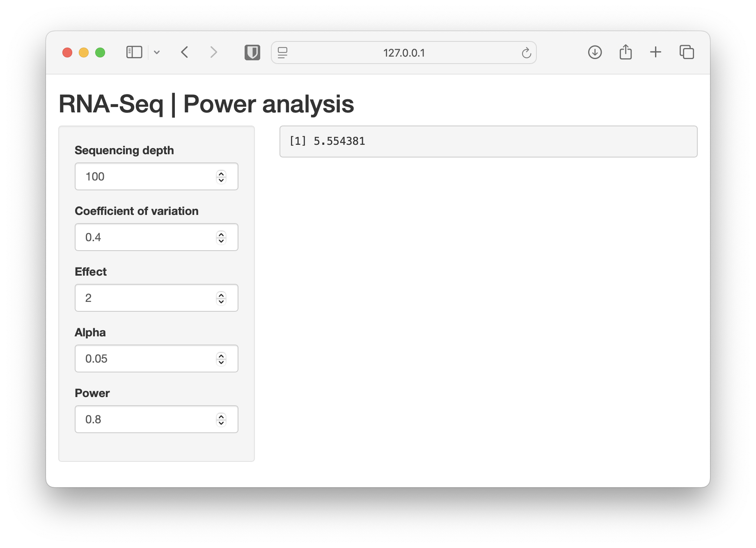The width and height of the screenshot is (756, 548).
Task: Click the Power field stepper arrows
Action: [x=221, y=420]
